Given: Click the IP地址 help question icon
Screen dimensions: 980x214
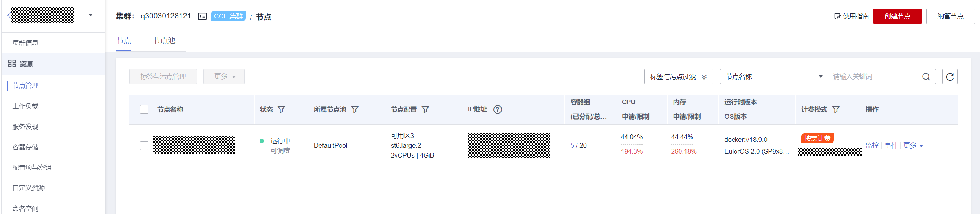Looking at the screenshot, I should (497, 109).
